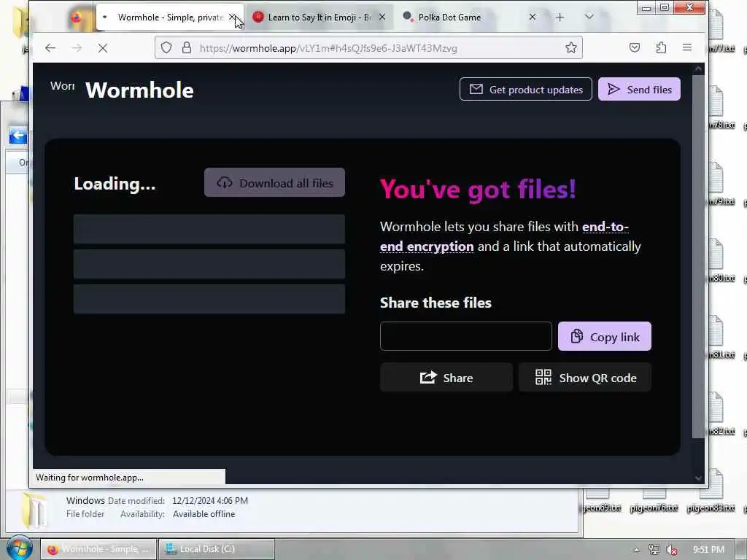Switch to Learn to Say It in Emoji tab

coord(320,17)
